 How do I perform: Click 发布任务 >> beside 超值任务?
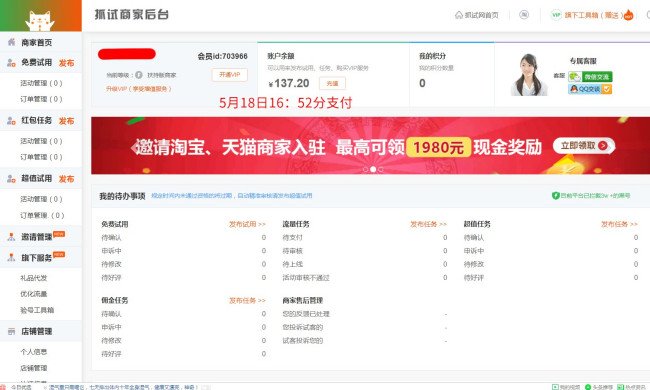(x=619, y=224)
